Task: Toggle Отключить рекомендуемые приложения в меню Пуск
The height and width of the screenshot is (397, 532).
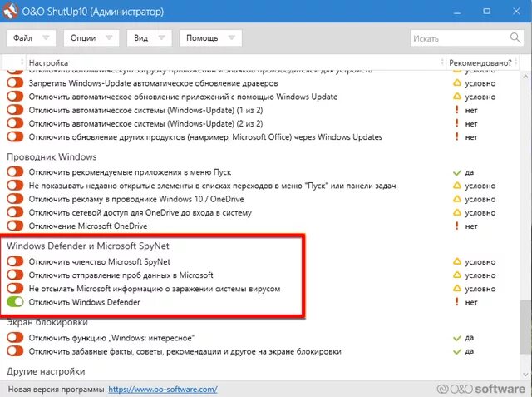Action: click(15, 171)
